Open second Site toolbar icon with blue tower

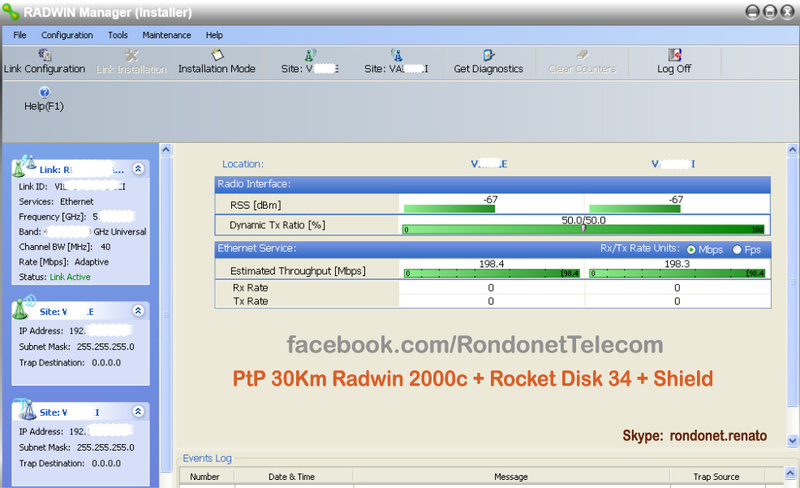tap(396, 54)
